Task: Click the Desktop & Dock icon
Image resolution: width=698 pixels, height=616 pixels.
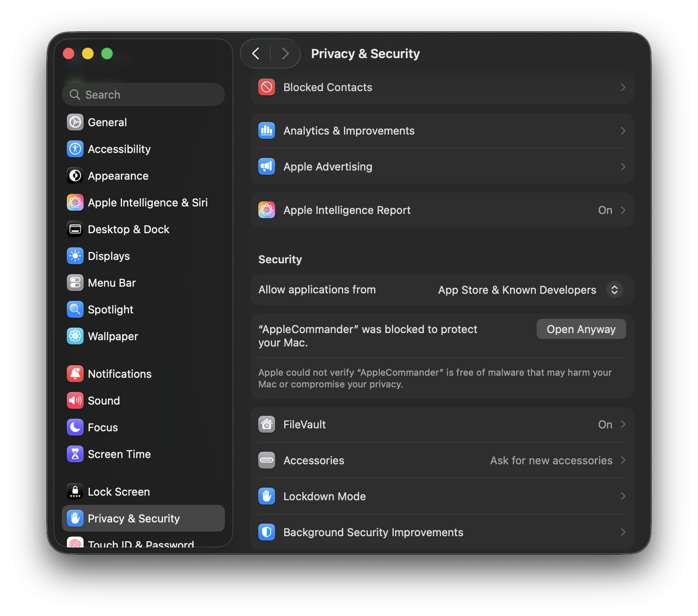Action: [x=75, y=229]
